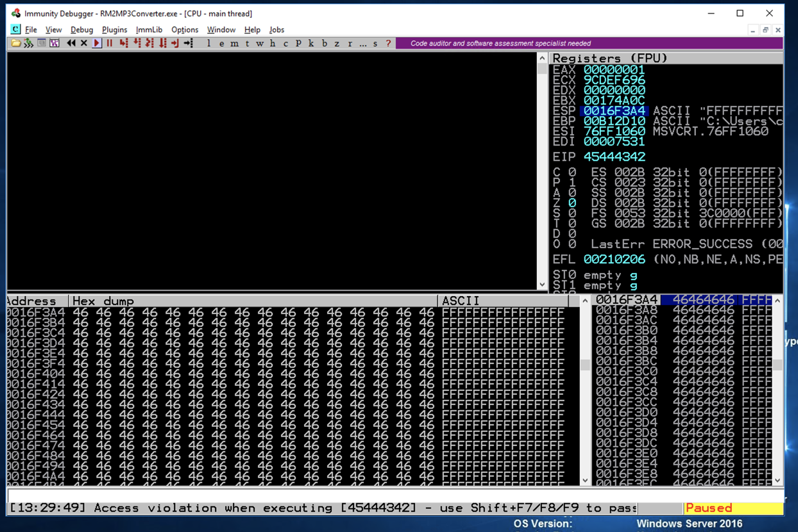Show Source with the 's' icon
The width and height of the screenshot is (798, 532).
(375, 44)
